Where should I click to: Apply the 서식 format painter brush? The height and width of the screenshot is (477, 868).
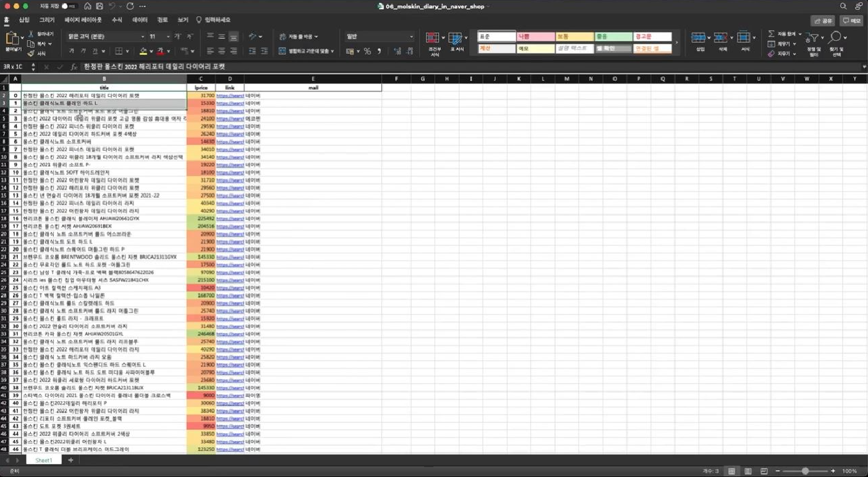click(37, 54)
